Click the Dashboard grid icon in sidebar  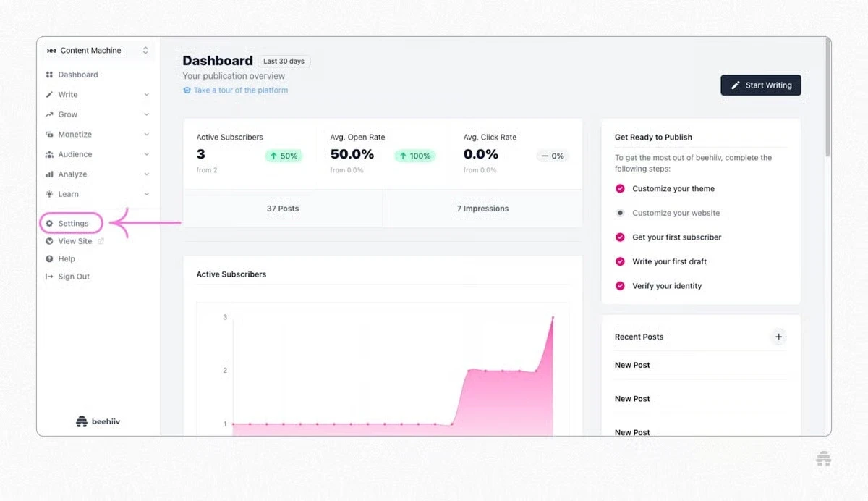[x=50, y=75]
